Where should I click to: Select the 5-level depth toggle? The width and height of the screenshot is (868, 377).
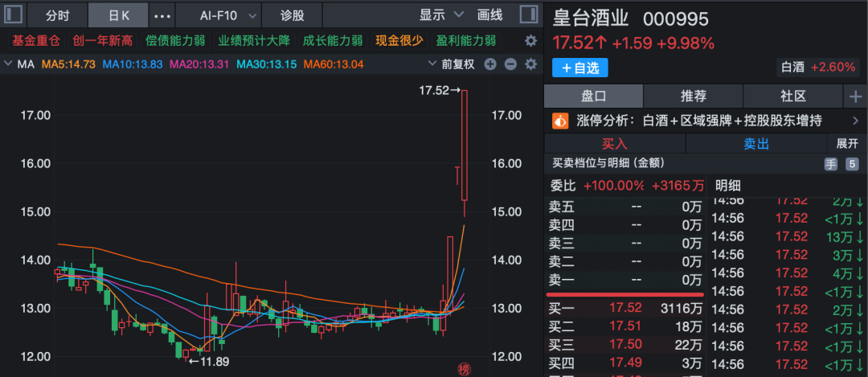pos(851,164)
